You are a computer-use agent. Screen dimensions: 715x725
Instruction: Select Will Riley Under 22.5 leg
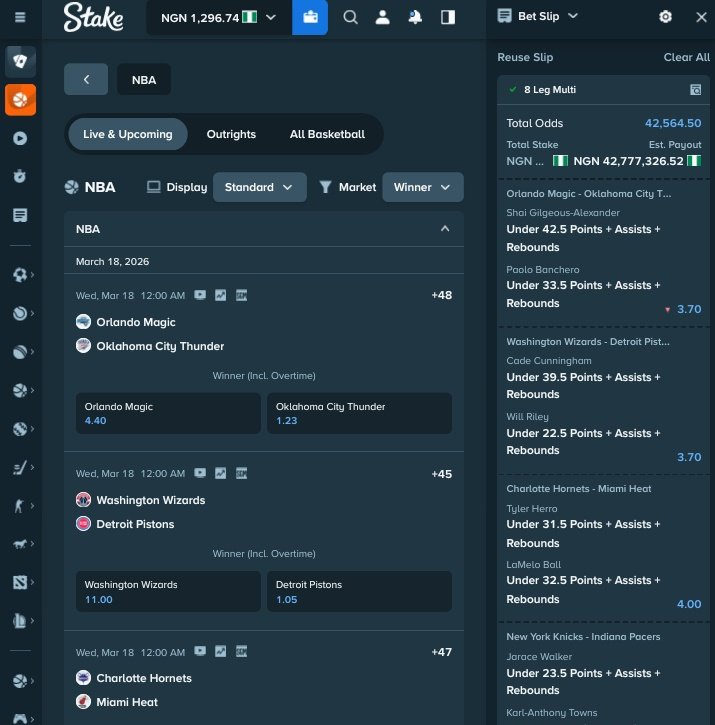(583, 442)
